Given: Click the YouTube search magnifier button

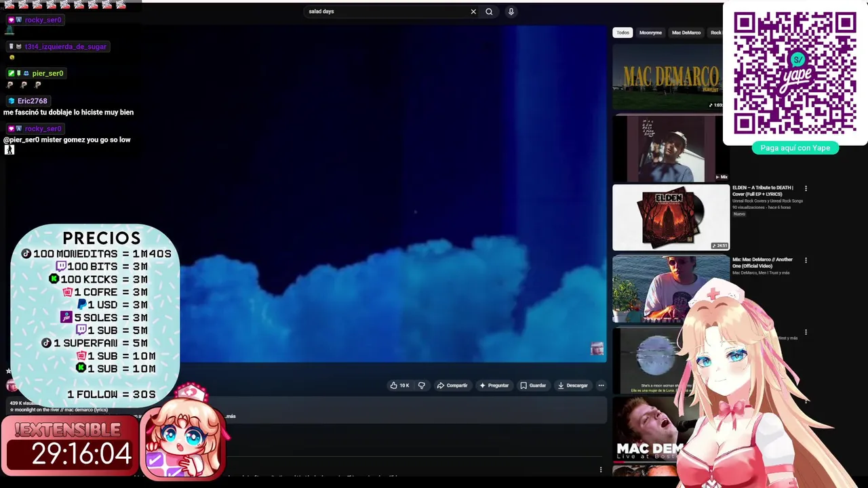Looking at the screenshot, I should tap(489, 12).
